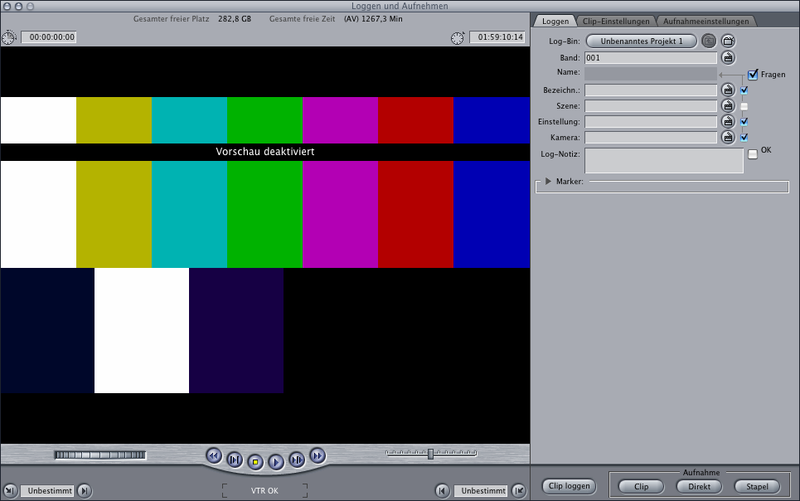Click the clip duration clock icon beside 00:00:00:00
Viewport: 800px width, 501px height.
(x=9, y=38)
